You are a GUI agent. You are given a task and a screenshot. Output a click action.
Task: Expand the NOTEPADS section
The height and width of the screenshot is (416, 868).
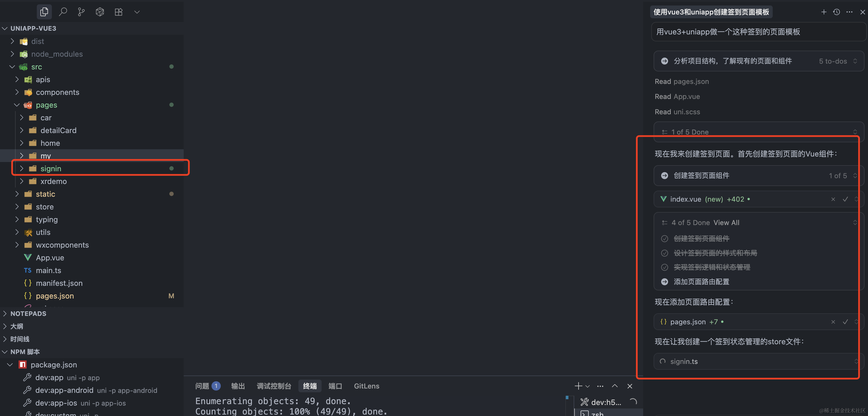pyautogui.click(x=28, y=313)
